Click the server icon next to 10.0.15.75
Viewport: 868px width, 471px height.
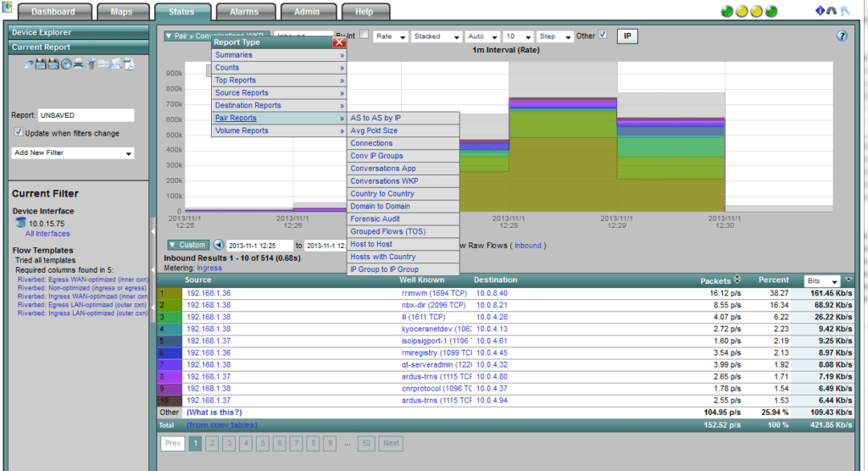[21, 223]
